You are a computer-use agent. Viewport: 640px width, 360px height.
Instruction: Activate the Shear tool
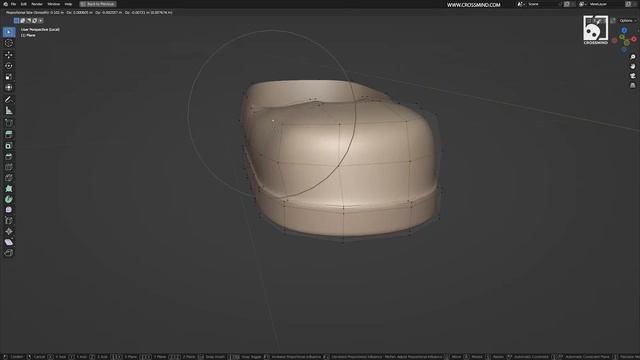(9, 242)
